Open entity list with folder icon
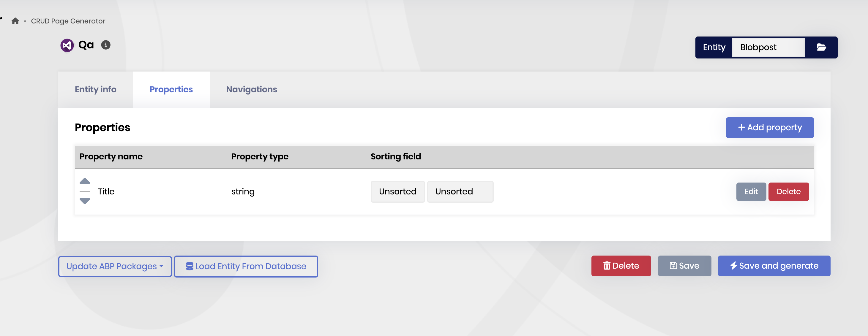The width and height of the screenshot is (868, 336). click(x=821, y=47)
